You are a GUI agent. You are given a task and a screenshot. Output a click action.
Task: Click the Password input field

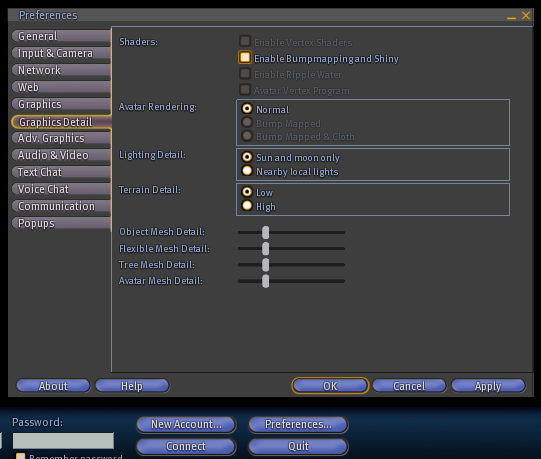coord(63,441)
